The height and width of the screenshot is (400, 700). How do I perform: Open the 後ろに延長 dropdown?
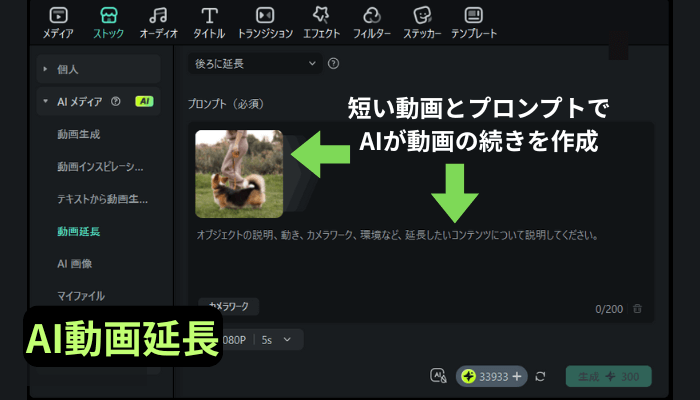[254, 63]
